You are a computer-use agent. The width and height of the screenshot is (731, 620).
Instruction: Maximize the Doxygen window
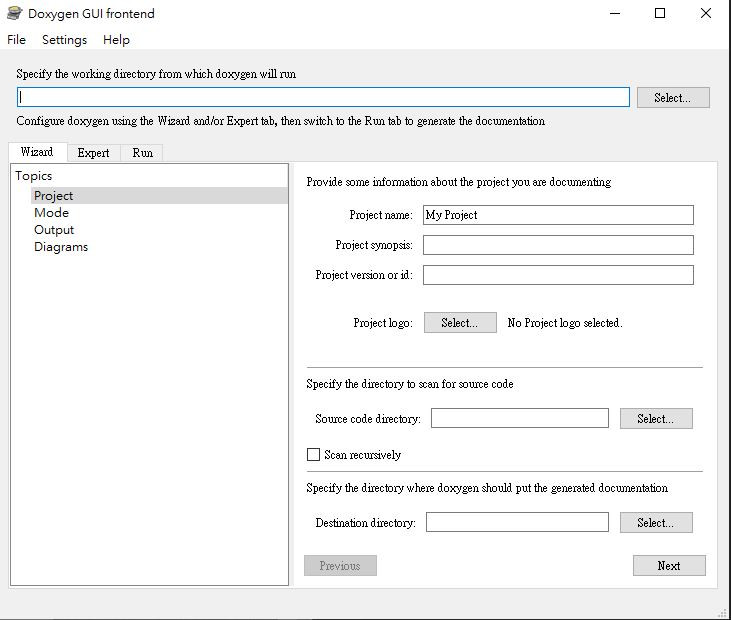pos(660,13)
